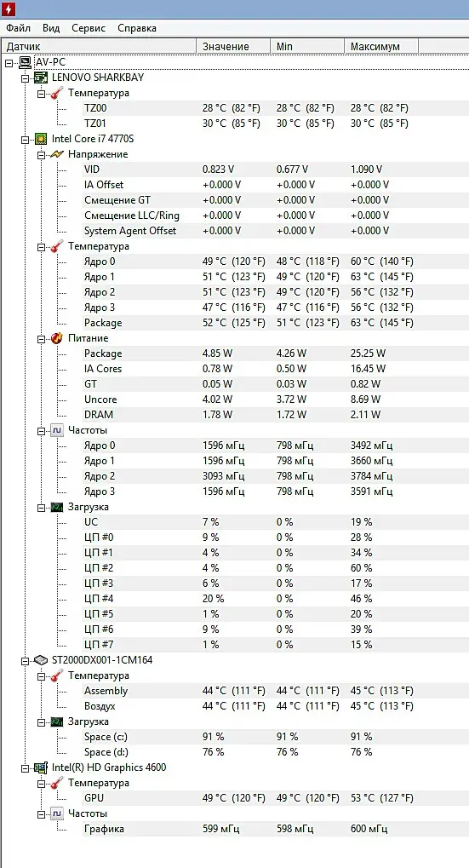This screenshot has width=469, height=868.
Task: Click the ST2000DX001-1CM164 hard drive icon
Action: click(41, 660)
